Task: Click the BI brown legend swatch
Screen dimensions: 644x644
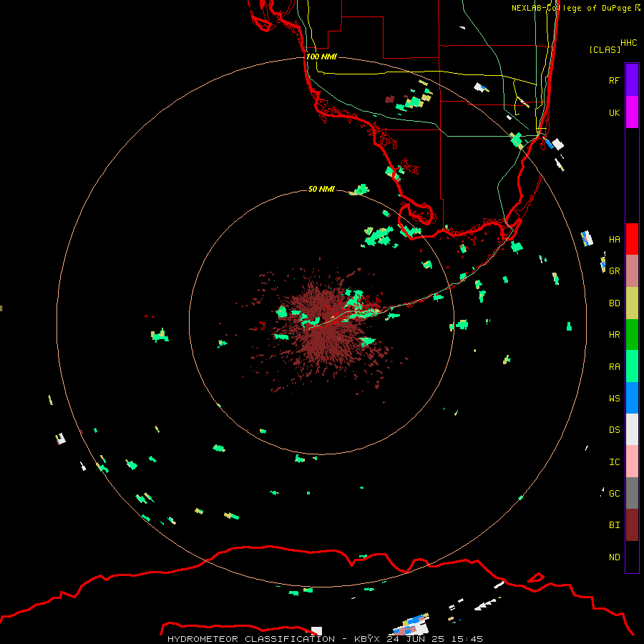Action: pyautogui.click(x=632, y=525)
